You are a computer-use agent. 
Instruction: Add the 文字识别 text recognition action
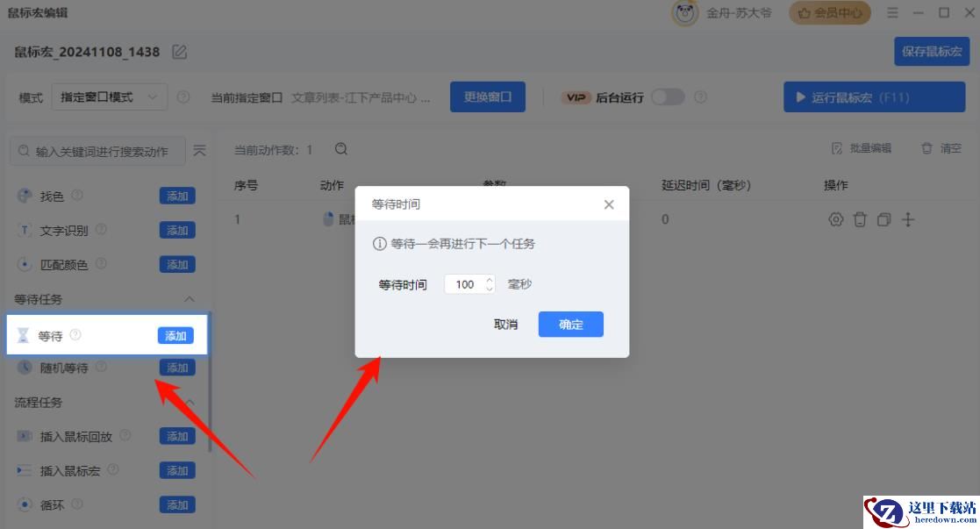177,231
